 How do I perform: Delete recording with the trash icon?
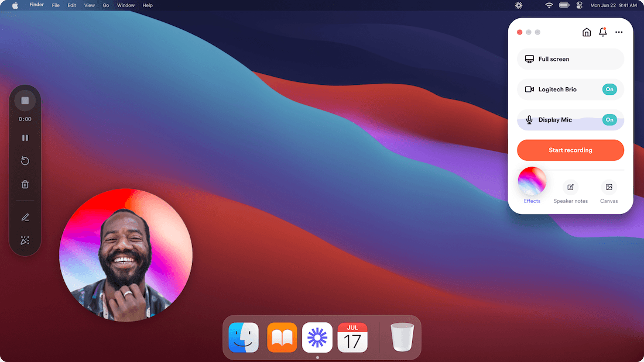click(25, 184)
